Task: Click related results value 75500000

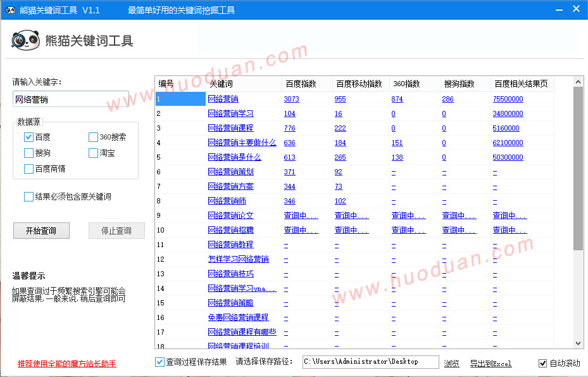Action: pyautogui.click(x=508, y=99)
